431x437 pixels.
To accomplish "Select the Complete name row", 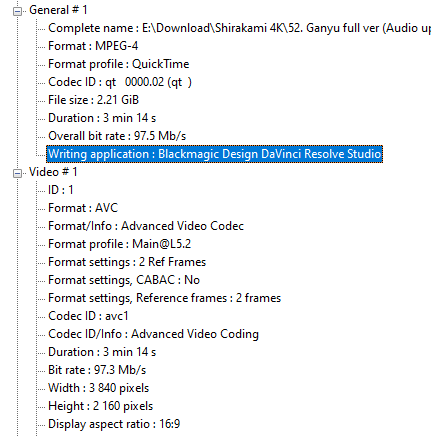I will pos(239,28).
